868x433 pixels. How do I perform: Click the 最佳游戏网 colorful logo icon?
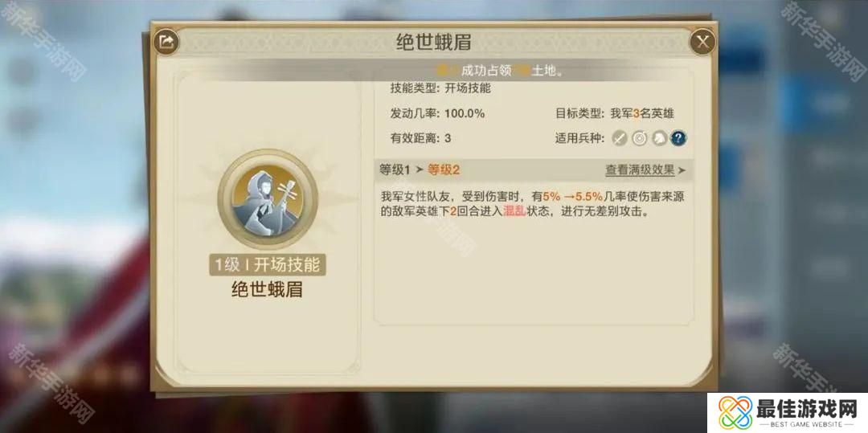click(735, 413)
